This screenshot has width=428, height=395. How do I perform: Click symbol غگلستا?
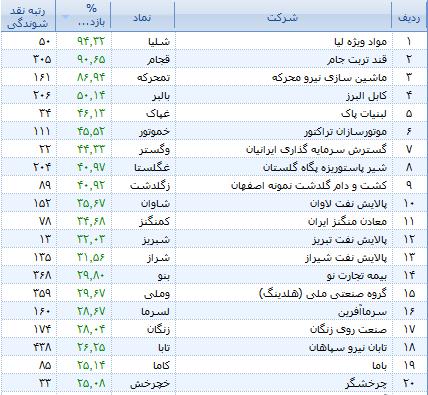click(152, 168)
